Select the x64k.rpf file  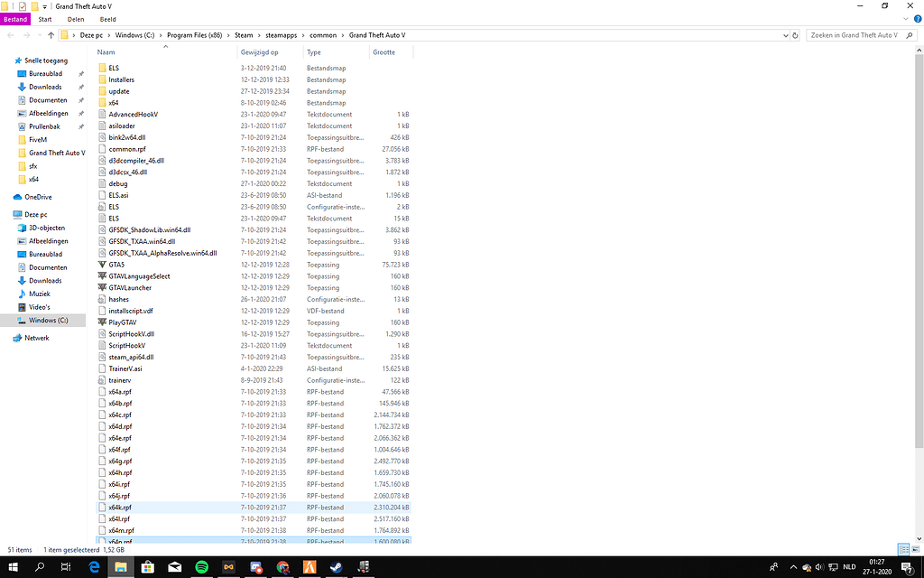(254, 508)
